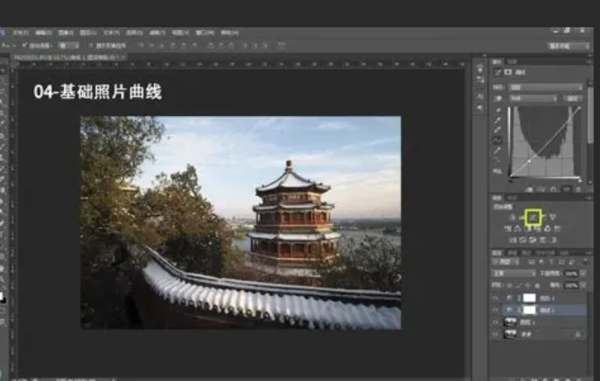
Task: Add a Vibrance adjustment
Action: tap(553, 217)
